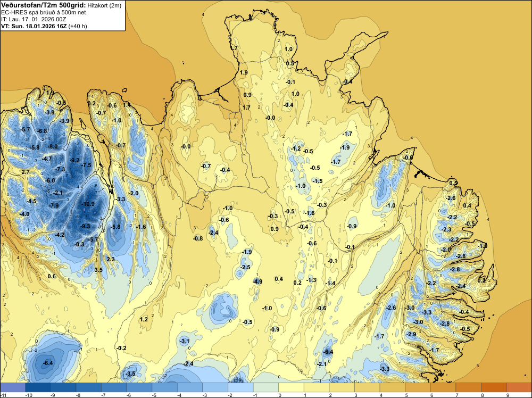This screenshot has height=398, width=532.
Task: Click the '(+40 h)' forecast offset
Action: coord(78,26)
